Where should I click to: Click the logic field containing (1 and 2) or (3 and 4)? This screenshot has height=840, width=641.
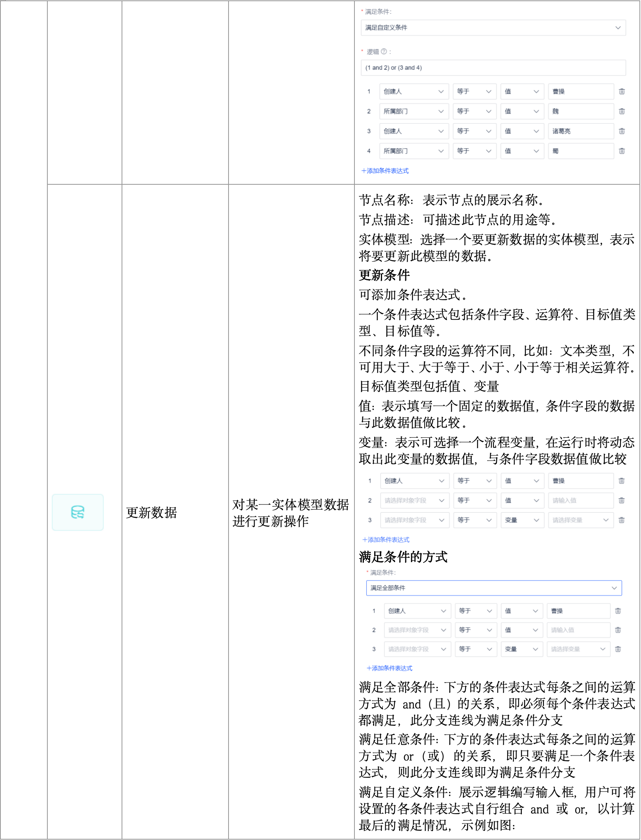(x=493, y=67)
